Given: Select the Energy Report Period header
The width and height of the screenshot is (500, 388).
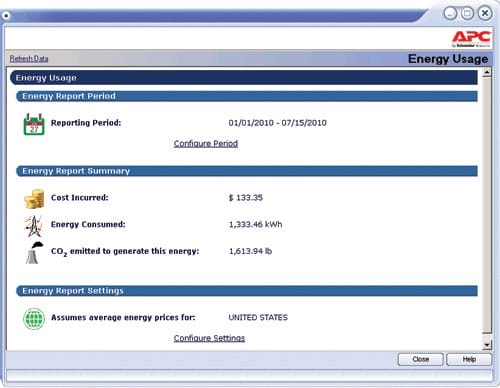Looking at the screenshot, I should click(247, 96).
